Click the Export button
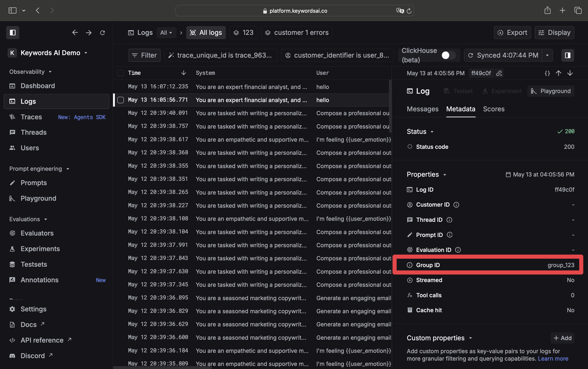The width and height of the screenshot is (588, 369). (512, 32)
